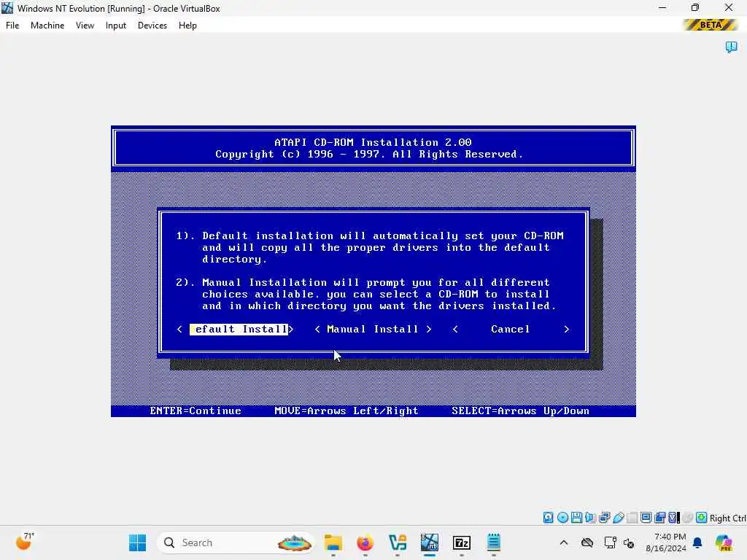Click the floppy disk status icon
This screenshot has height=560, width=747.
point(576,518)
